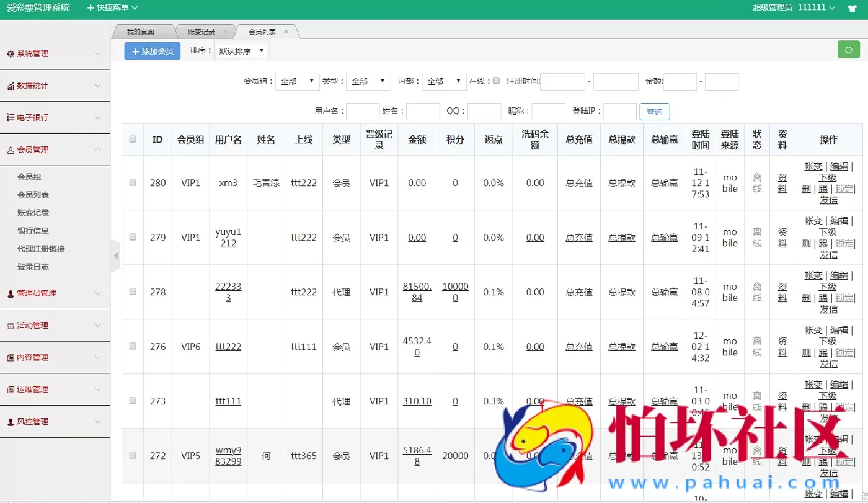Check the row checkbox for member ID 280
The height and width of the screenshot is (503, 868).
coord(132,182)
